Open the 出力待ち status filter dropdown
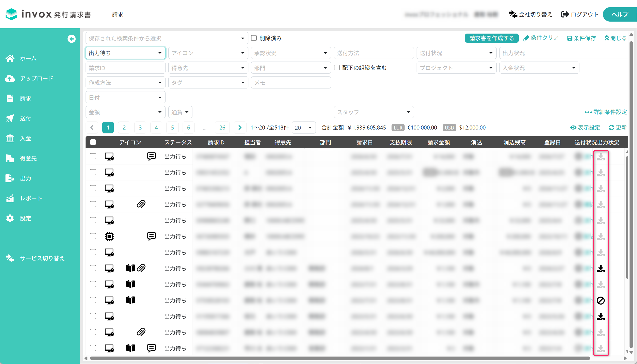The height and width of the screenshot is (364, 637). click(126, 53)
